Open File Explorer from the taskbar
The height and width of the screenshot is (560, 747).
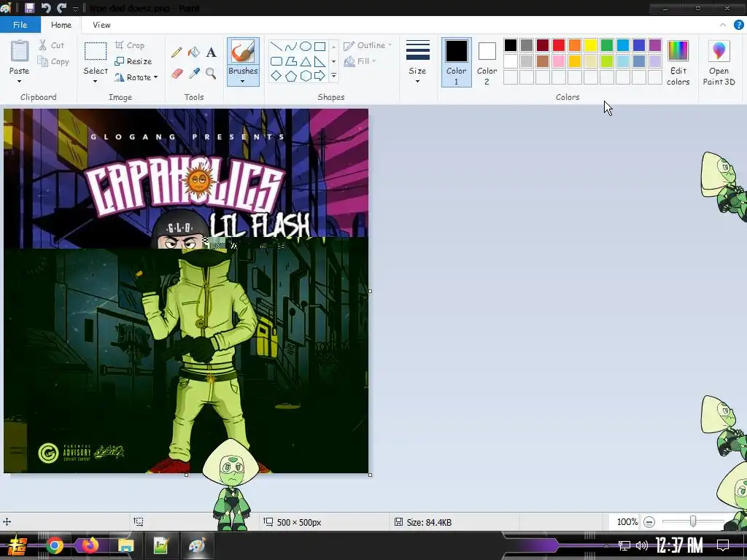[125, 545]
